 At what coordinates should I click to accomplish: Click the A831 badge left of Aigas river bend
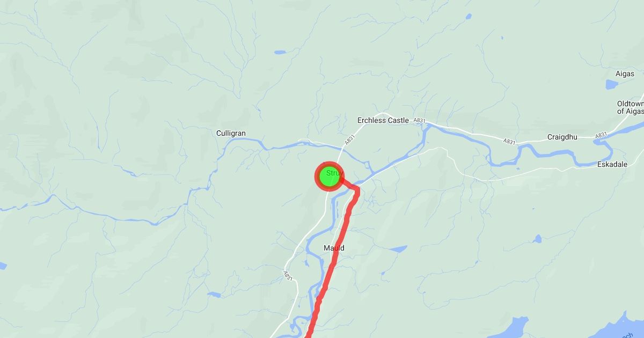point(601,135)
